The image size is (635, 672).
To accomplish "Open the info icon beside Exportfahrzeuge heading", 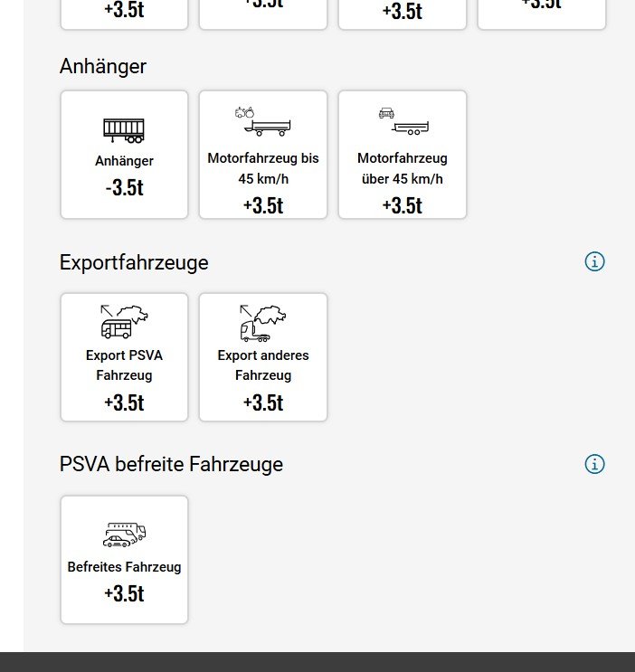I will 594,261.
